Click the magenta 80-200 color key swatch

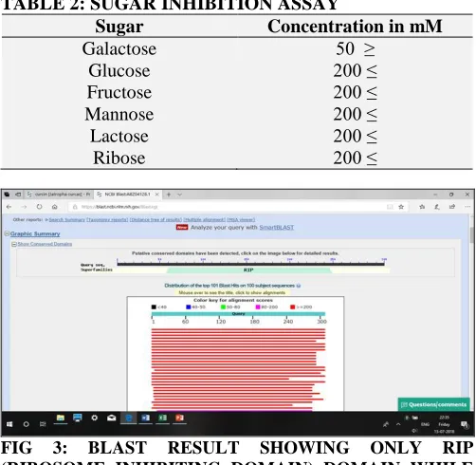pyautogui.click(x=258, y=307)
